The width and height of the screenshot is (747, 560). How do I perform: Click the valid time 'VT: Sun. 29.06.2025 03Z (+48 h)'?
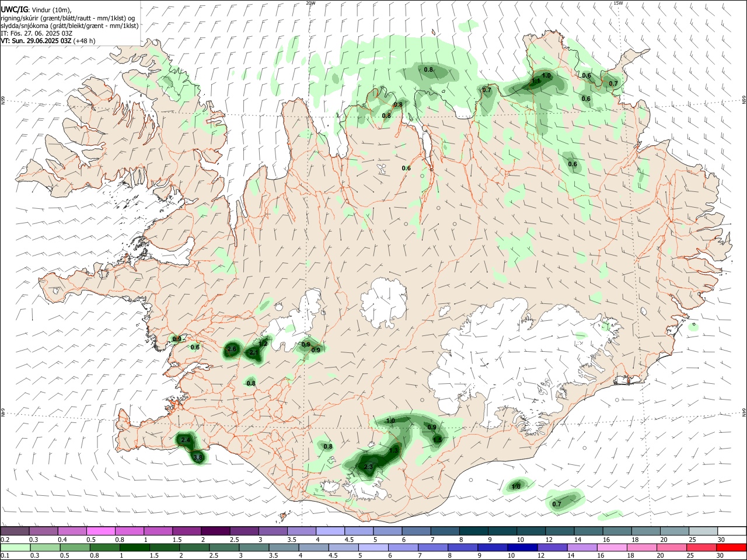pyautogui.click(x=48, y=41)
